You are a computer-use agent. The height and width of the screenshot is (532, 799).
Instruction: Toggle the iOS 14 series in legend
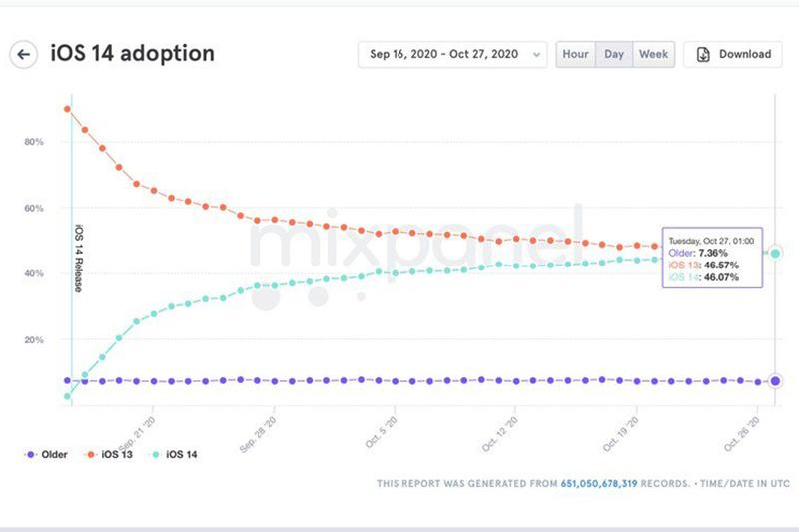coord(175,455)
